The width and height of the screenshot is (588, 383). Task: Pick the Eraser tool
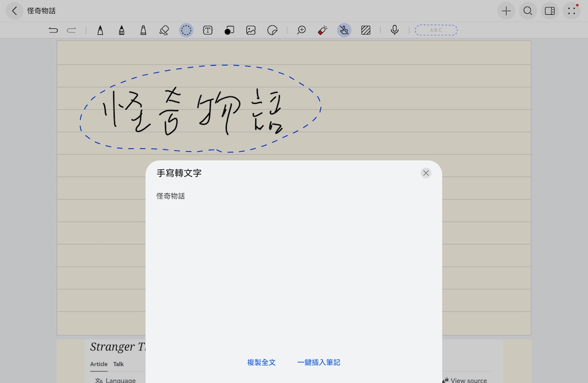164,30
